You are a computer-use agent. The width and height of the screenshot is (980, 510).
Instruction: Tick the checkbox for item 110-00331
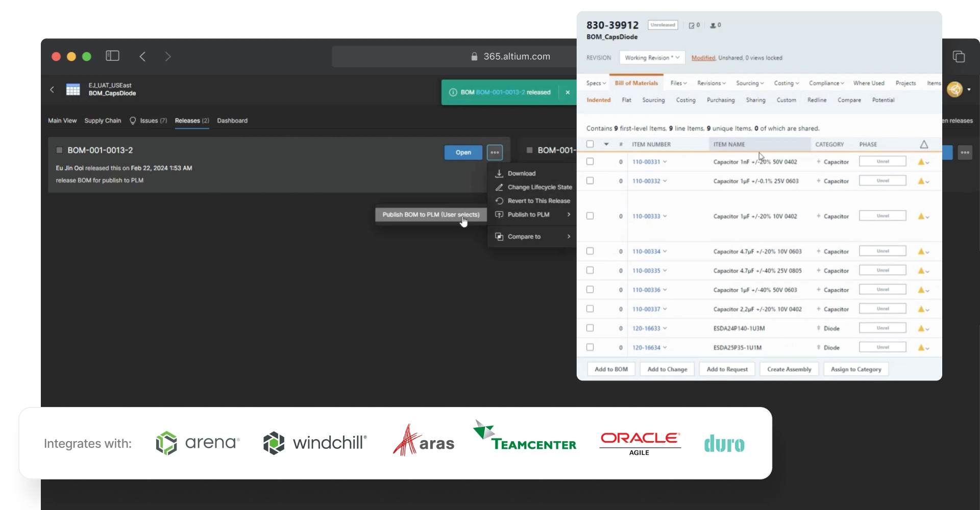click(590, 162)
